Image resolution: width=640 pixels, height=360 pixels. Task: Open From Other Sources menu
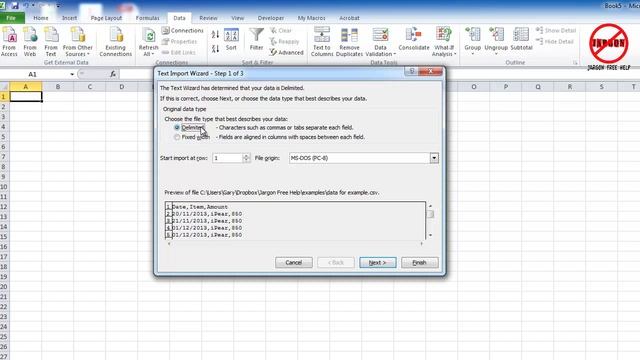[x=78, y=41]
